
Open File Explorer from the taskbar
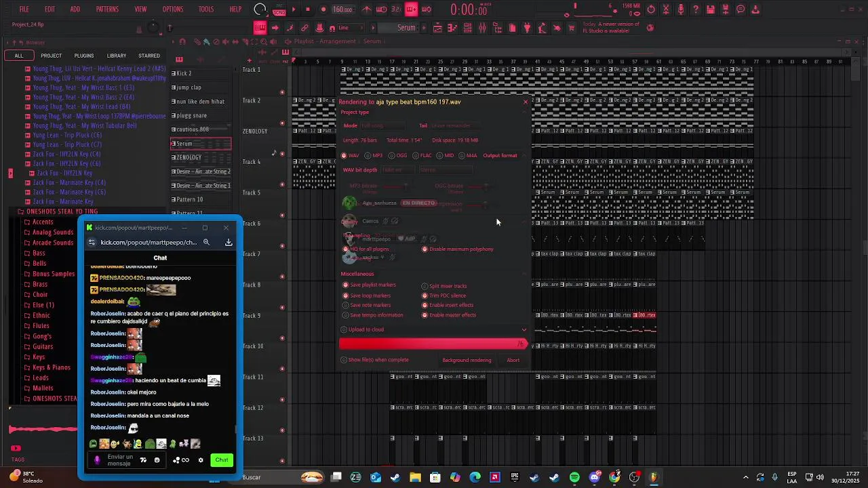point(415,477)
